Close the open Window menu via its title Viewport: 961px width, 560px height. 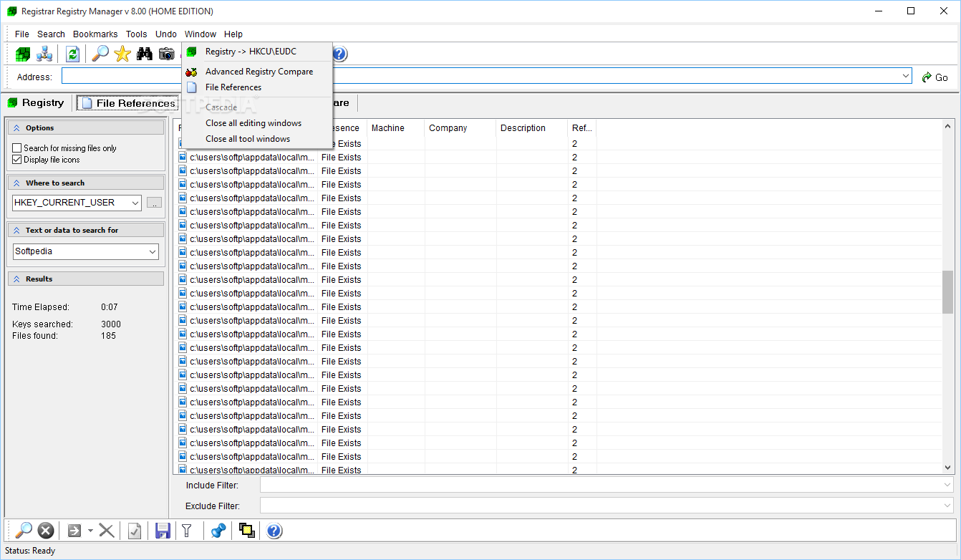(201, 34)
